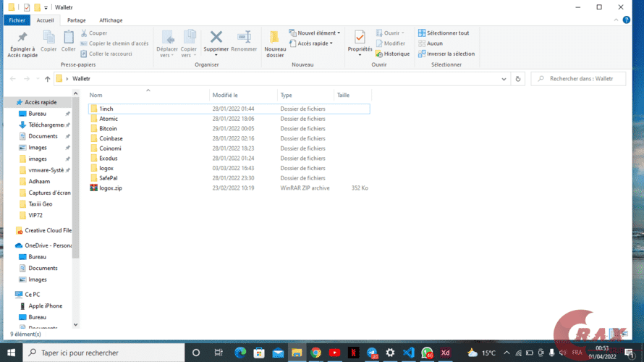Toggle the checkmark in the title bar toolbar

pos(27,7)
